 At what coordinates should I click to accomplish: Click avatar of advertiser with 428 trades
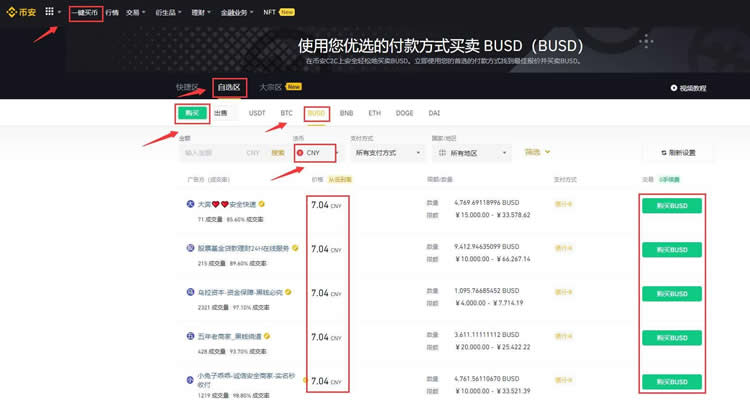click(190, 336)
